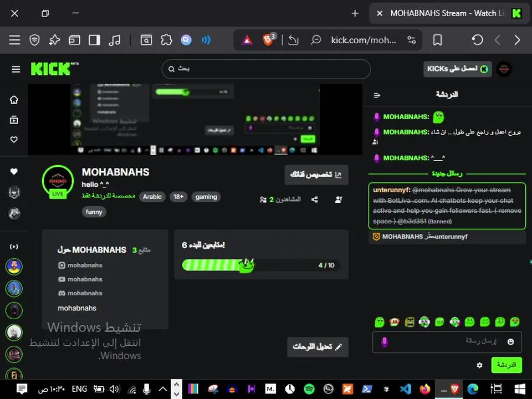Bookmark this page
This screenshot has width=532, height=399.
pos(438,40)
